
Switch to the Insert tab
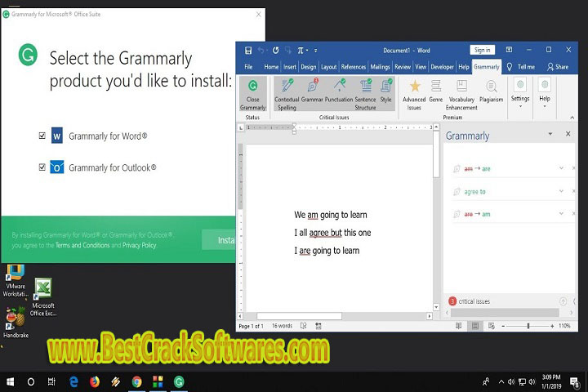click(x=289, y=67)
